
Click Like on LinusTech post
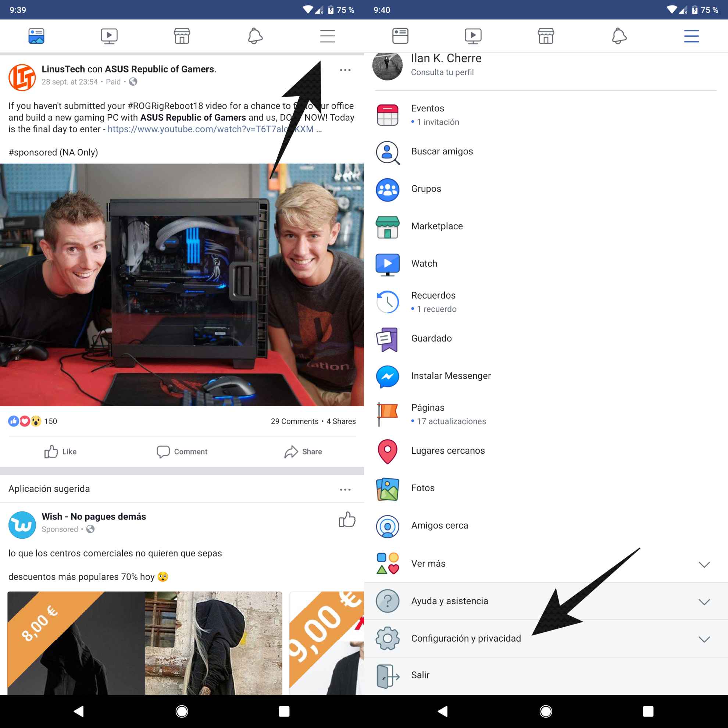pos(61,452)
